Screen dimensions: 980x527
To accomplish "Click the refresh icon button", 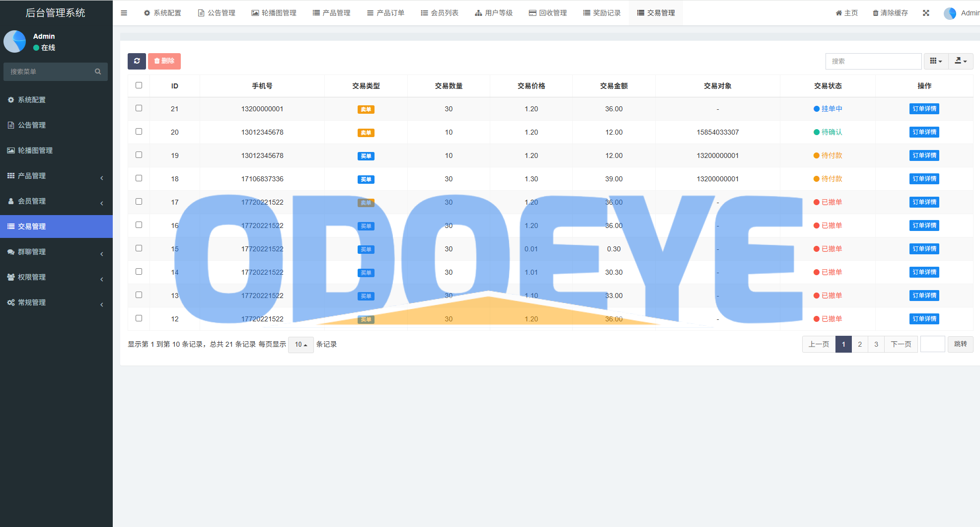I will pyautogui.click(x=137, y=61).
